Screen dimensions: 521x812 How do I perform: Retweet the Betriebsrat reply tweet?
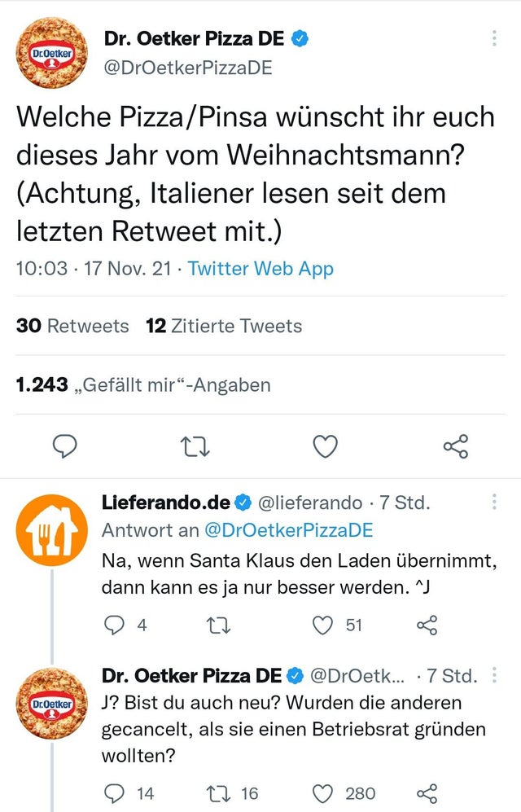coord(220,792)
